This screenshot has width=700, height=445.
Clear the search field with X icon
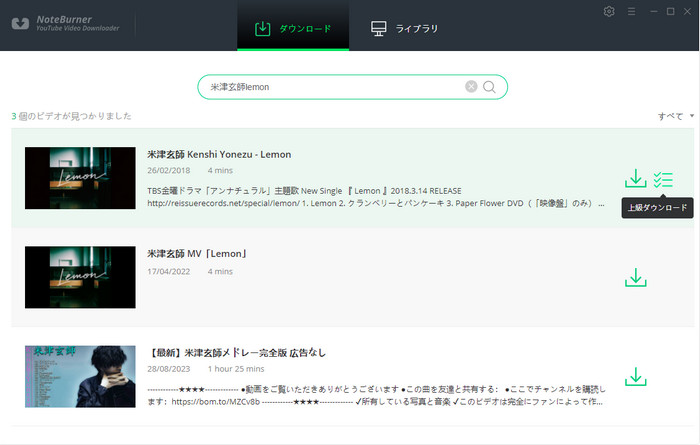[x=471, y=87]
